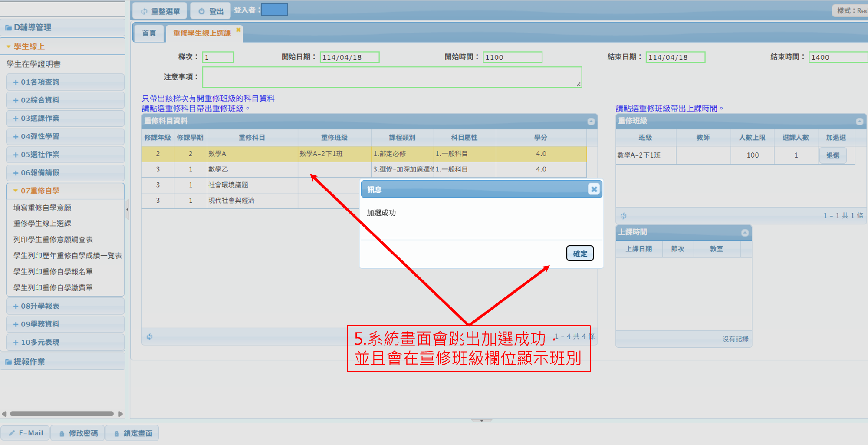Click the 重整選單 reload button
Screen dimensions: 868x445
[160, 11]
